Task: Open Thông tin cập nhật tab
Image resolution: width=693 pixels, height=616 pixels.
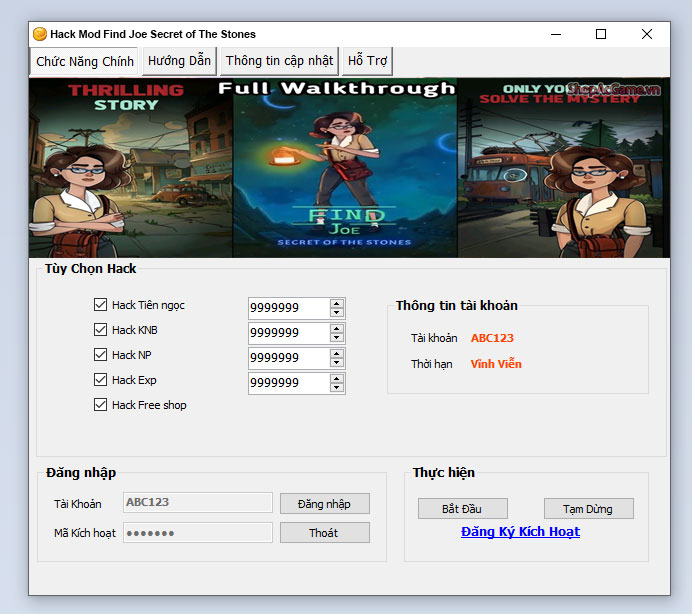Action: coord(279,61)
